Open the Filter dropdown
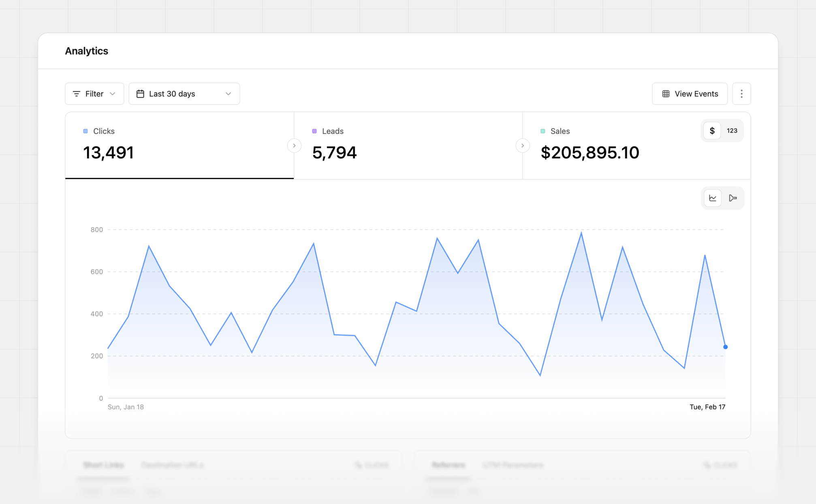The width and height of the screenshot is (816, 504). click(x=94, y=94)
